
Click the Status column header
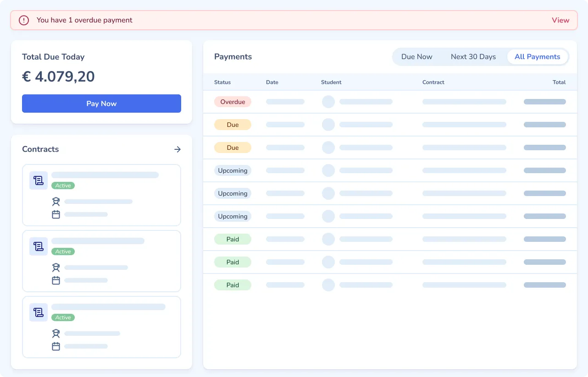222,82
